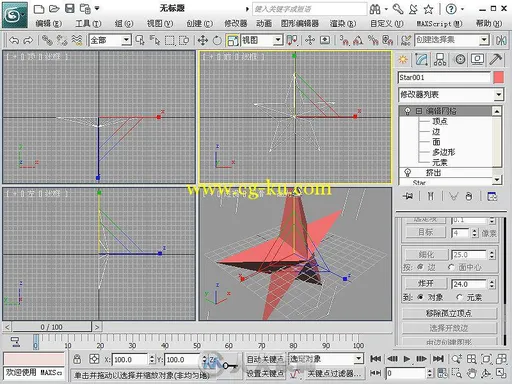Switch to the Modify panel tab
This screenshot has height=384, width=512.
pos(422,60)
